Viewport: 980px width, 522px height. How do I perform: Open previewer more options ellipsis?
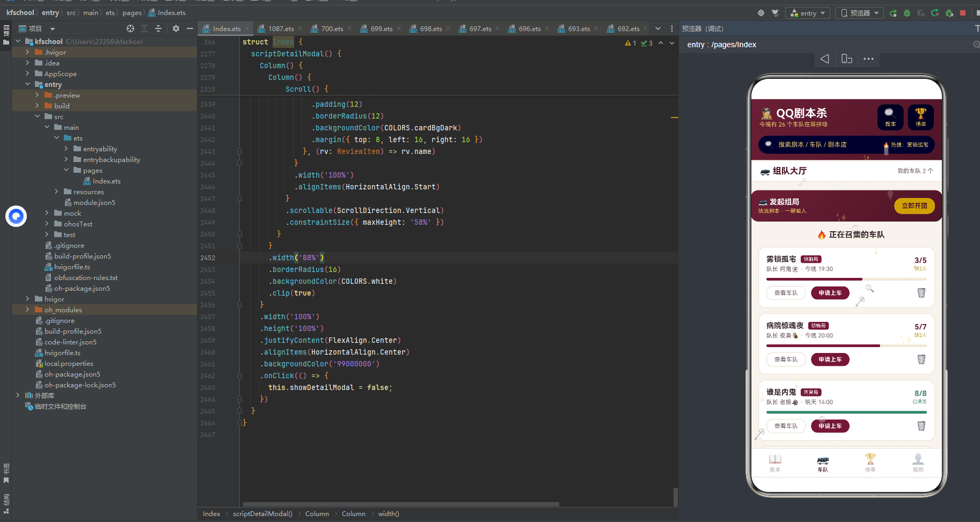tap(869, 59)
